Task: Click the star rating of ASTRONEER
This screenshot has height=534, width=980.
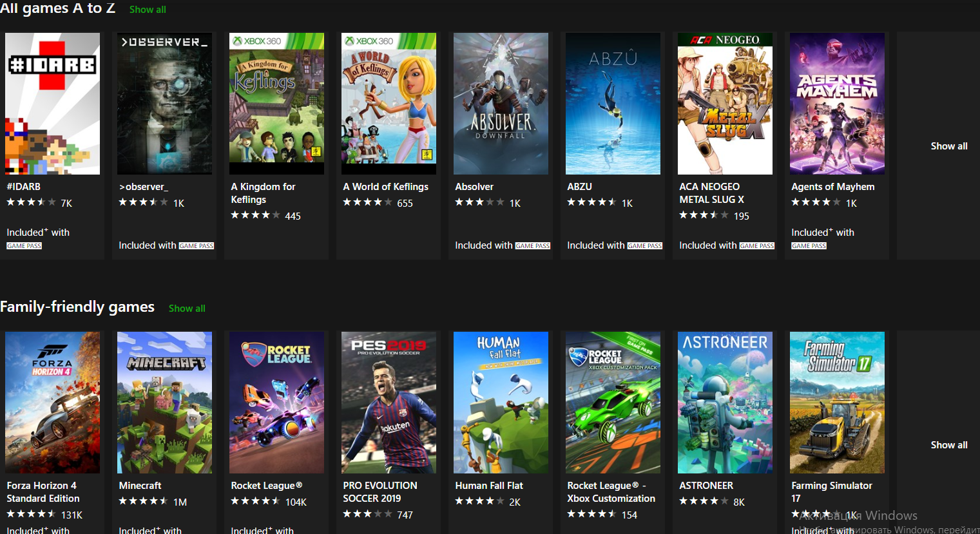Action: (x=704, y=501)
